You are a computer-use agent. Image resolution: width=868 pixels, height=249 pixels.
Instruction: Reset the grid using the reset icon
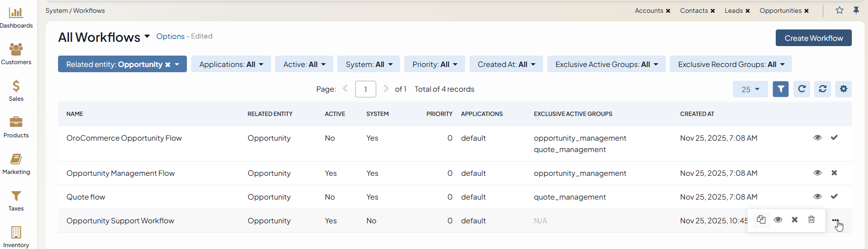[801, 89]
